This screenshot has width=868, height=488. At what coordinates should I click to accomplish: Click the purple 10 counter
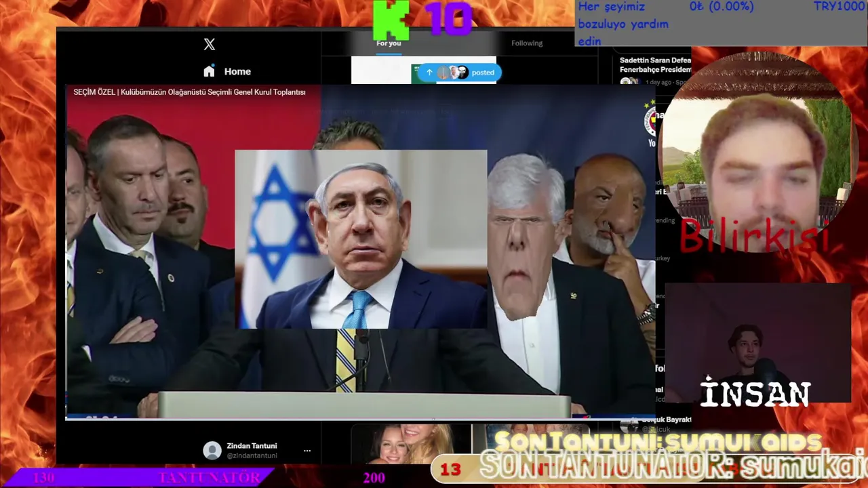(448, 18)
